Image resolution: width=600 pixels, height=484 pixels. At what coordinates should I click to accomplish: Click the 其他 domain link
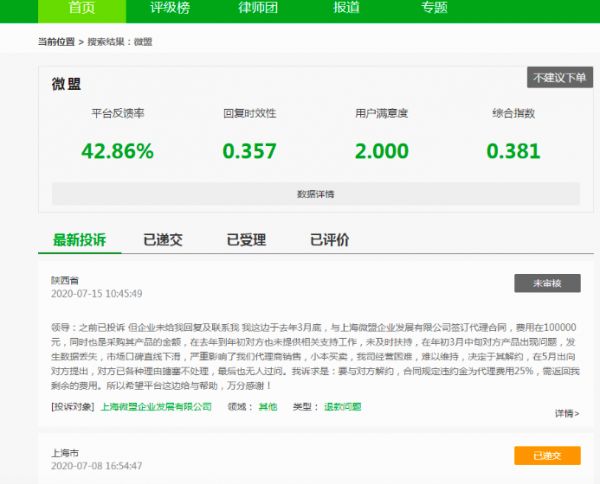267,407
